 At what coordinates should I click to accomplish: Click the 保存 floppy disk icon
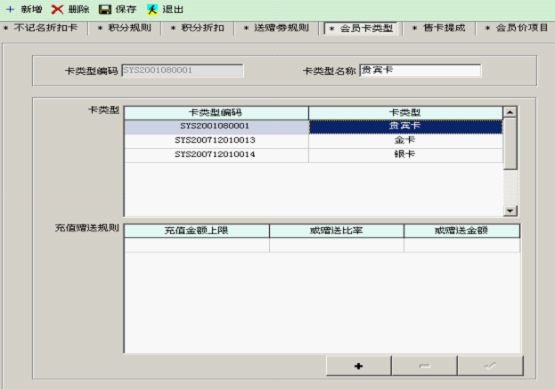click(x=105, y=10)
